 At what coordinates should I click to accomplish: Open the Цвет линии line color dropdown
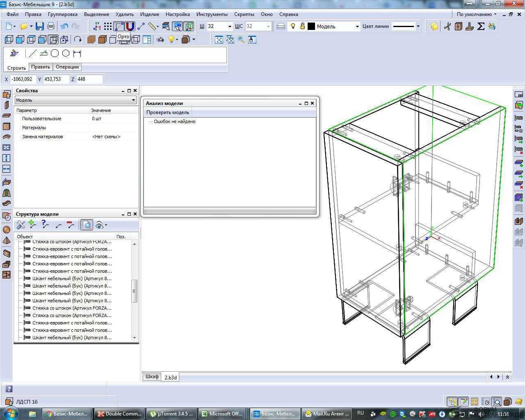(x=418, y=26)
